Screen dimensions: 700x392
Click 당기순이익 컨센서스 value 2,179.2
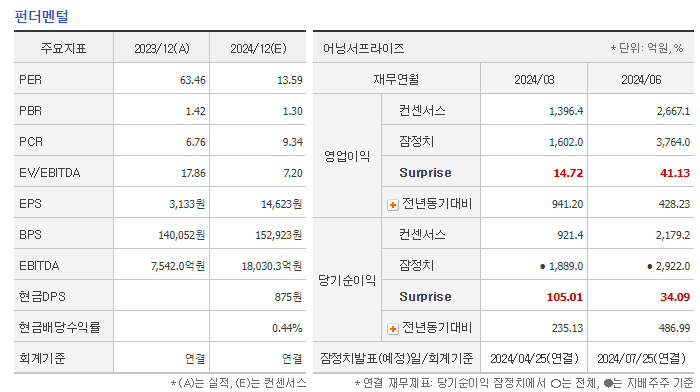[673, 235]
